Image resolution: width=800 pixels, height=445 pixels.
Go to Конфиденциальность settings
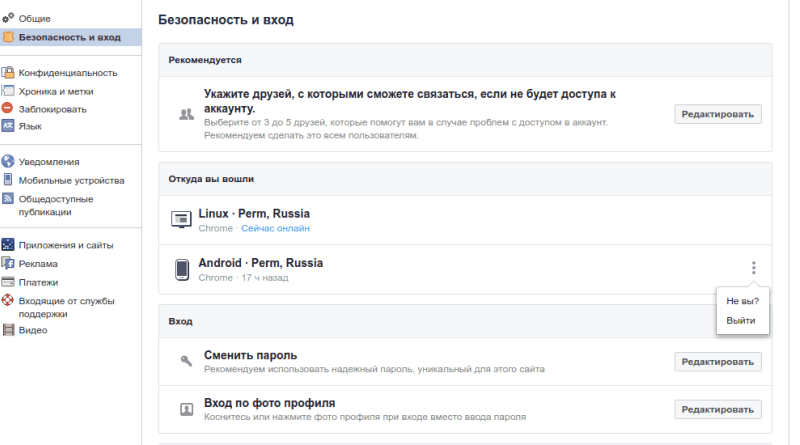pyautogui.click(x=68, y=73)
